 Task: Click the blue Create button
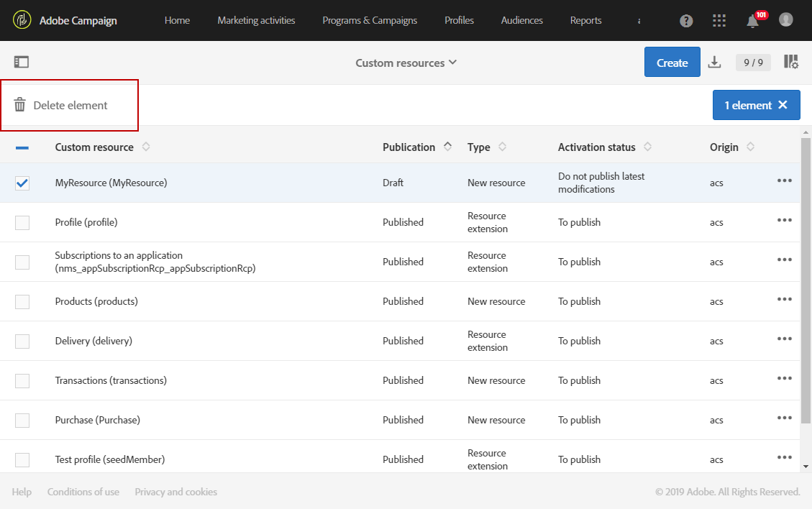click(x=672, y=63)
